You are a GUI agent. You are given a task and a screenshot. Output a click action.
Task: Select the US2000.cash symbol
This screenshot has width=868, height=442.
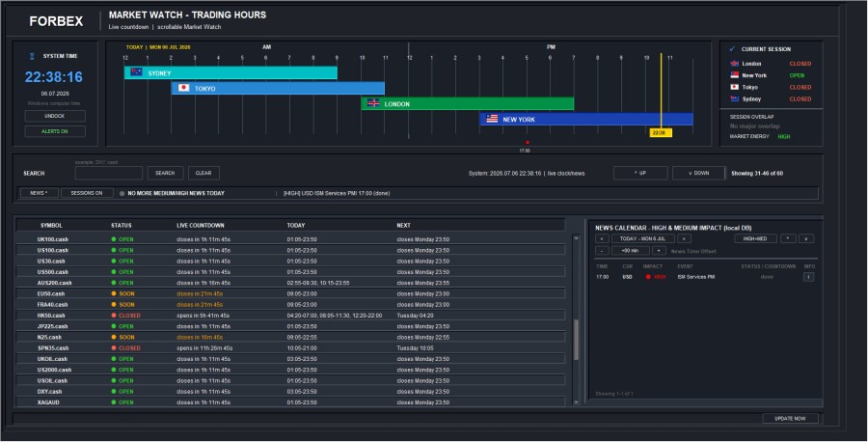[x=54, y=370]
